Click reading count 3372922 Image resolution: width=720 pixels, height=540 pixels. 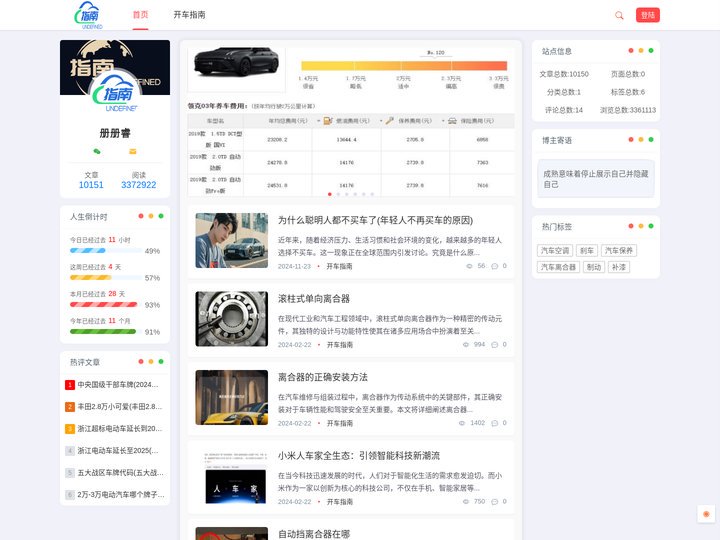(x=139, y=185)
